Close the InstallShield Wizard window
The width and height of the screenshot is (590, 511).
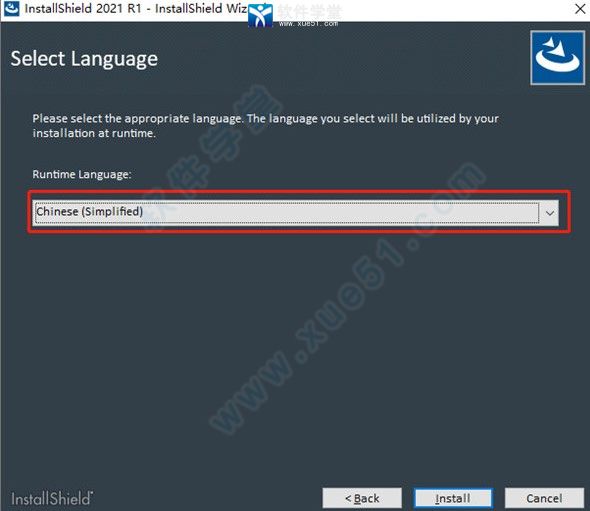pos(580,9)
